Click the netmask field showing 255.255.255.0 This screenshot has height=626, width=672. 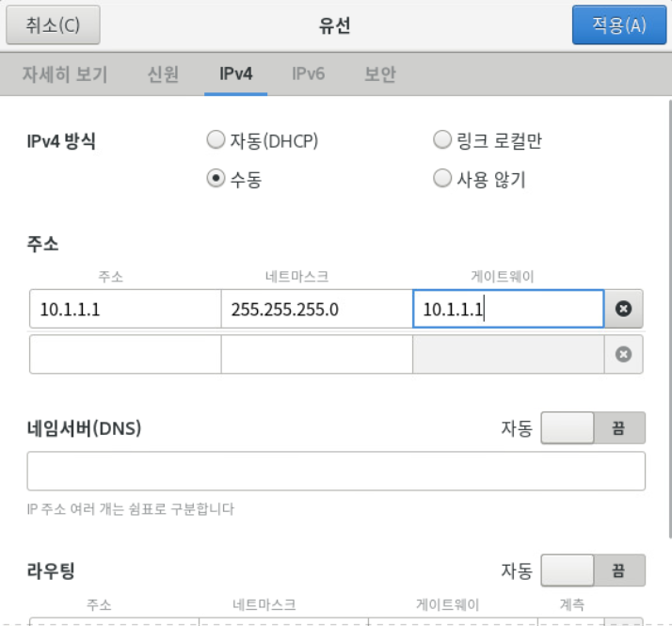(317, 309)
